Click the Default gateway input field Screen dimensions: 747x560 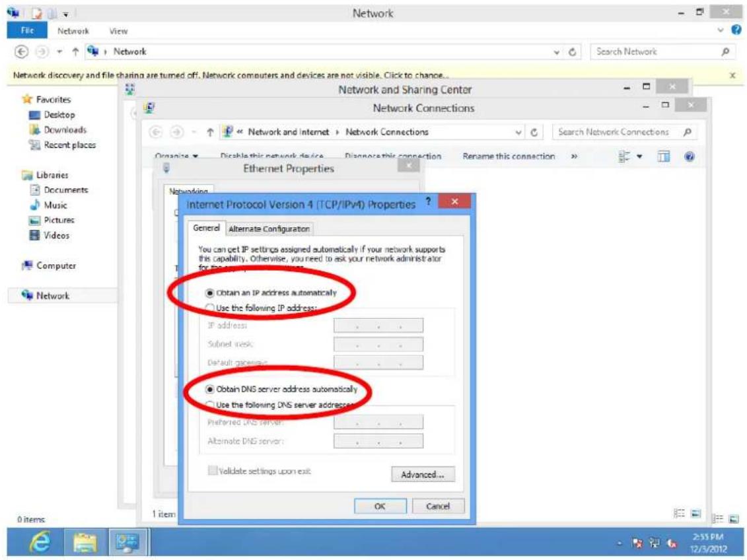point(378,363)
